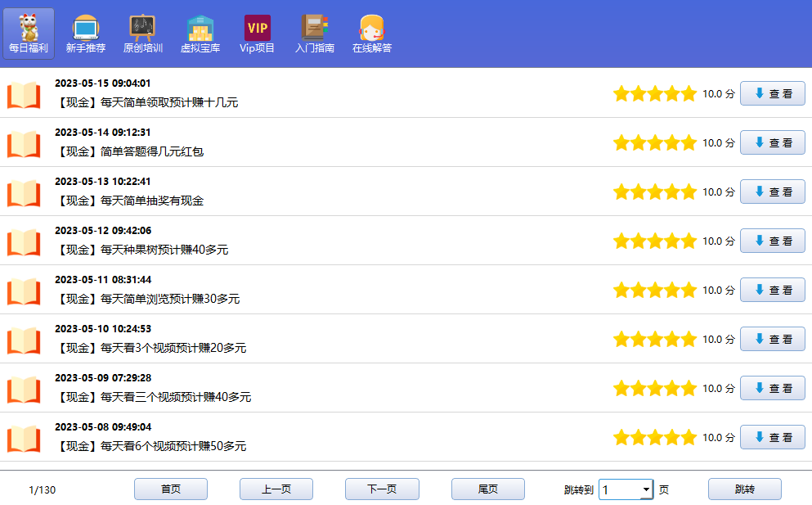Click 10.0 分 score of 2023-05-08 entry
The height and width of the screenshot is (505, 812).
pos(719,438)
